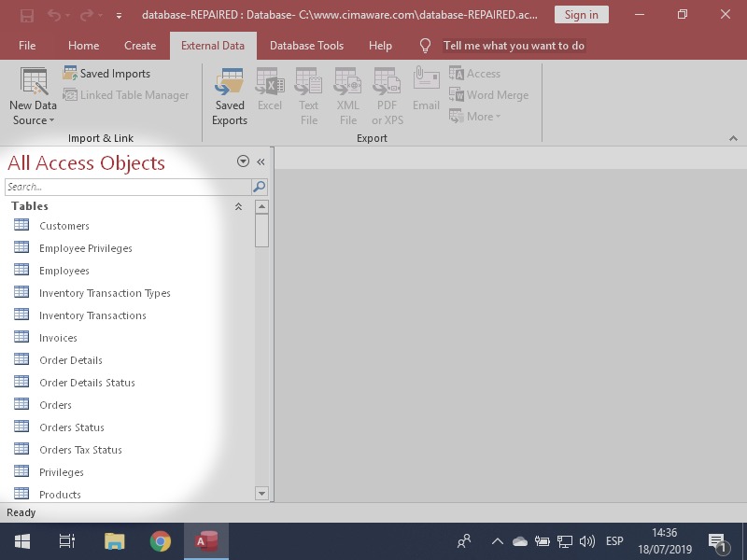Click Saved Imports in ribbon
This screenshot has width=747, height=560.
coord(106,74)
